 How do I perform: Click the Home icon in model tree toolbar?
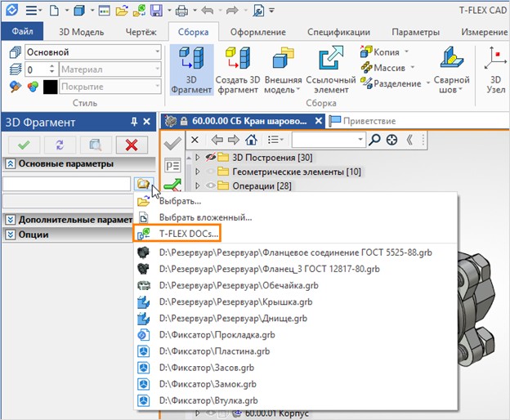click(x=251, y=140)
